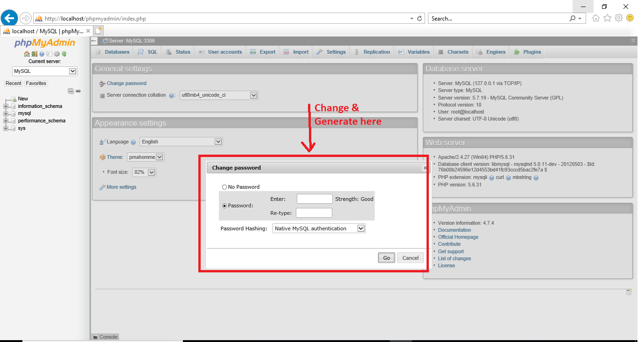Screen dimensions: 644x342
Task: Click the link chain icon in navigation panel
Action: click(78, 91)
